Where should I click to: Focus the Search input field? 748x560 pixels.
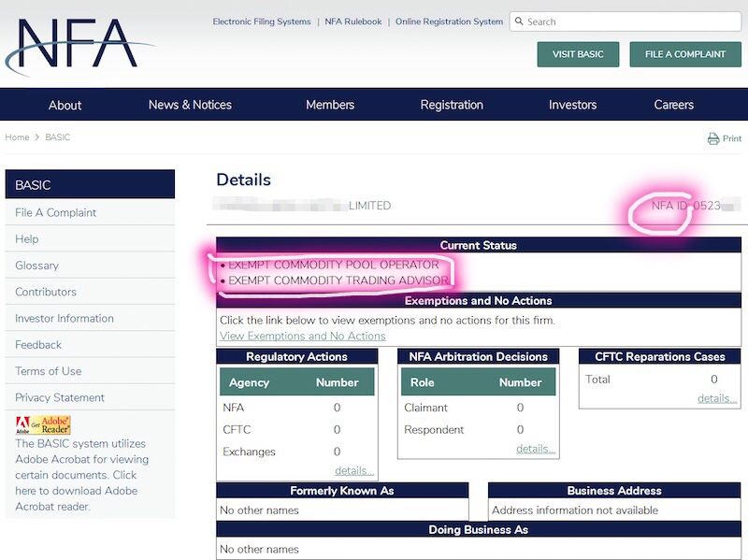[x=626, y=22]
